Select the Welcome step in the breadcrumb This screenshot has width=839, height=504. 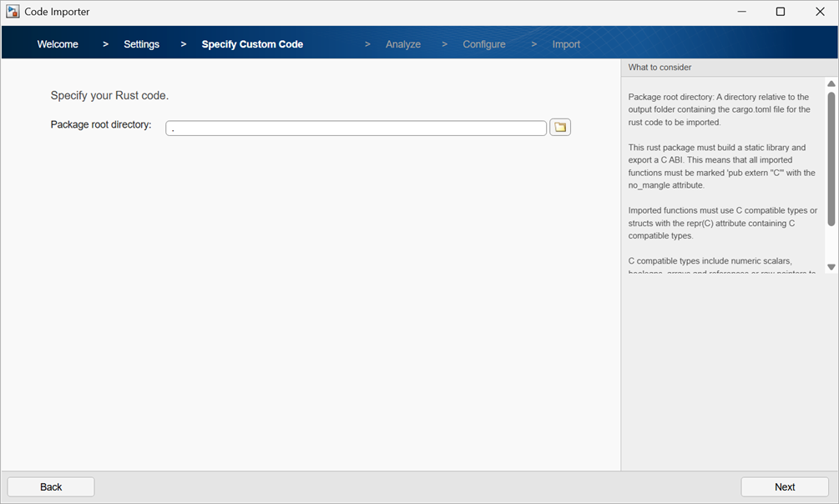(x=57, y=43)
